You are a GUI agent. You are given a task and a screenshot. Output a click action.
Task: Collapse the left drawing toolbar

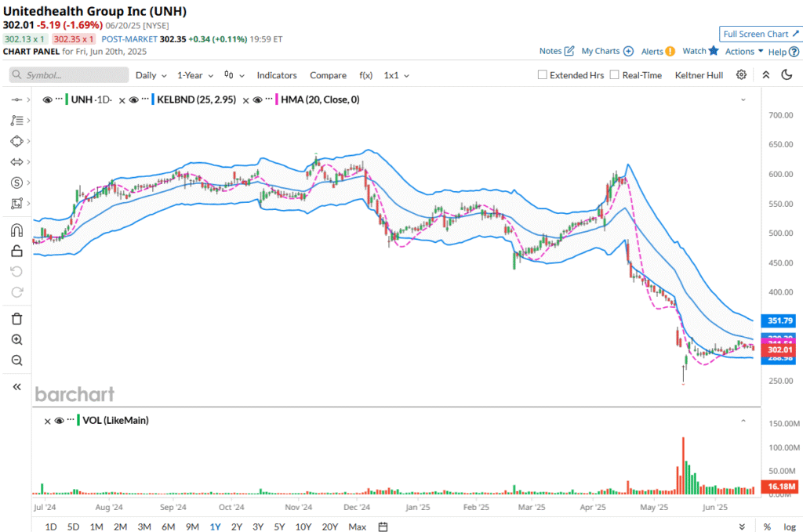(16, 387)
